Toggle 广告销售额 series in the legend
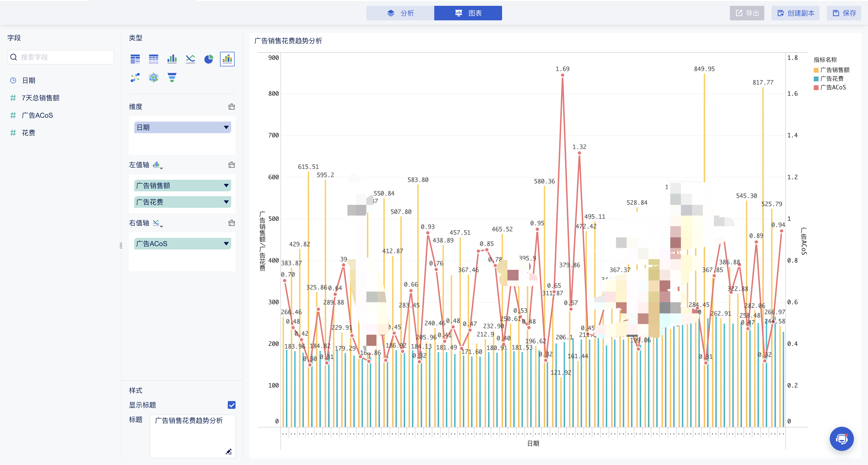Image resolution: width=868 pixels, height=465 pixels. point(834,70)
